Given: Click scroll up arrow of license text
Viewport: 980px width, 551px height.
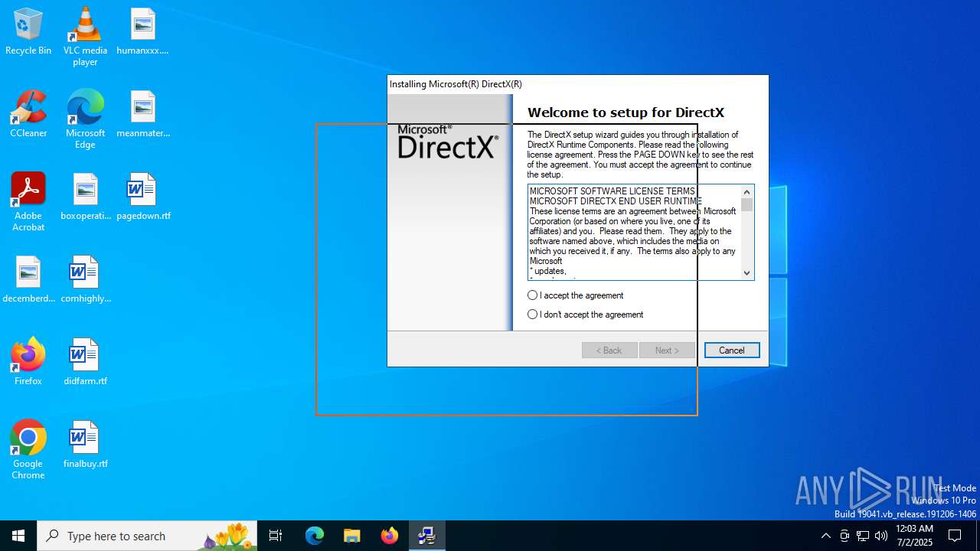Looking at the screenshot, I should point(746,192).
